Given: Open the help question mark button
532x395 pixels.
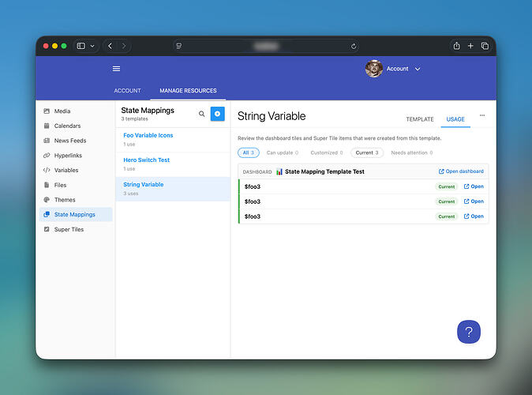Looking at the screenshot, I should point(469,332).
